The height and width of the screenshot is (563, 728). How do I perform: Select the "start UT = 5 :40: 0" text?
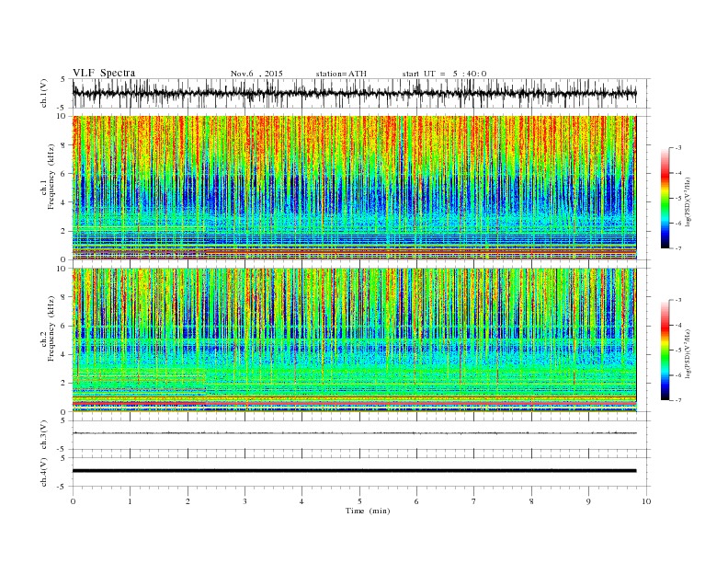(444, 74)
